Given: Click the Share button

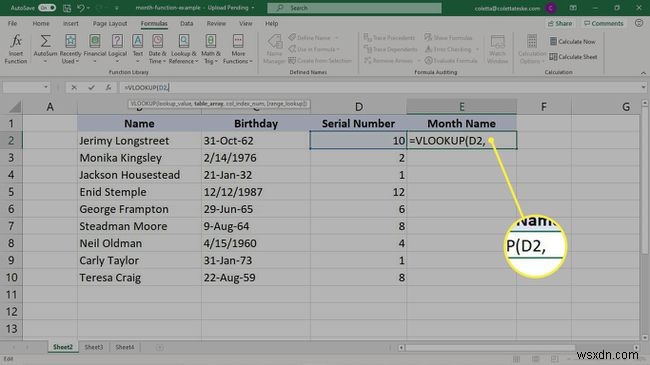Looking at the screenshot, I should [560, 24].
